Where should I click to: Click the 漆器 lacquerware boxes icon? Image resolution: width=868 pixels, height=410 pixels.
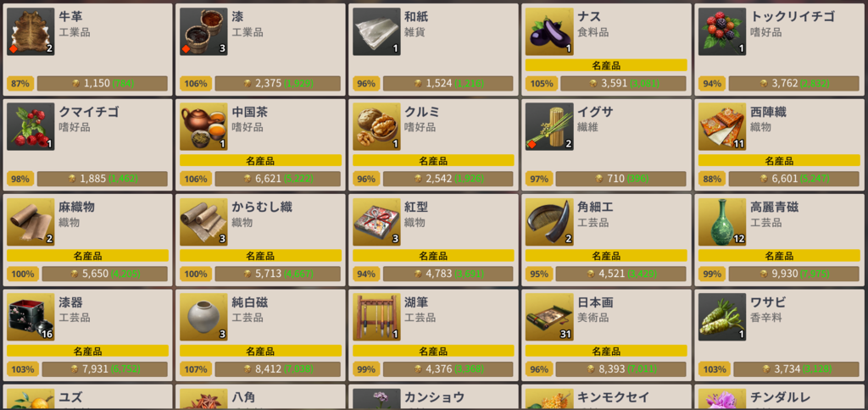[31, 317]
